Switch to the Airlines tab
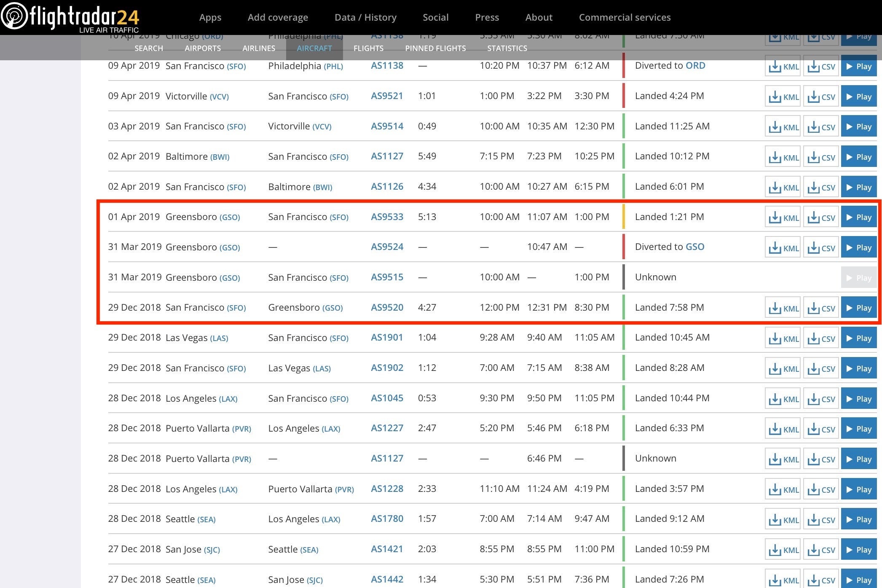882x588 pixels. [x=259, y=48]
